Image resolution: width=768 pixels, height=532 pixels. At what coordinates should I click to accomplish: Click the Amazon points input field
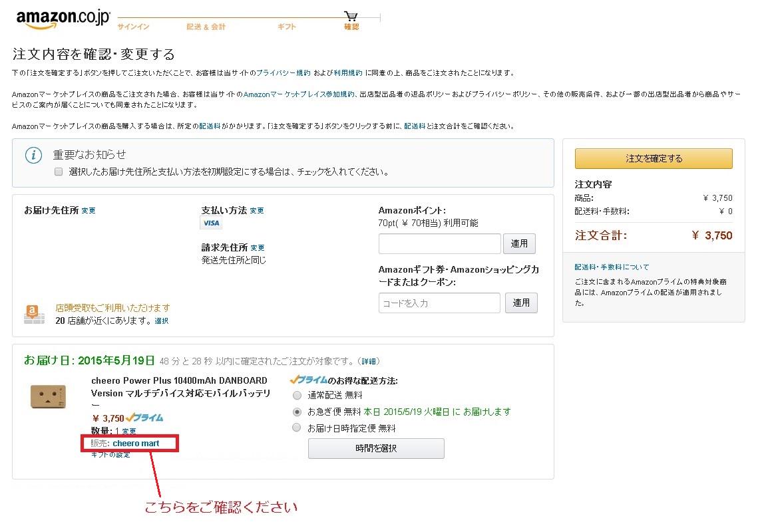tap(440, 244)
